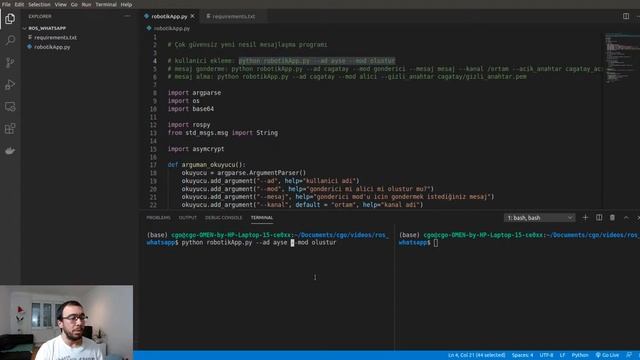
Task: Open the Run and Debug view
Action: tap(10, 84)
